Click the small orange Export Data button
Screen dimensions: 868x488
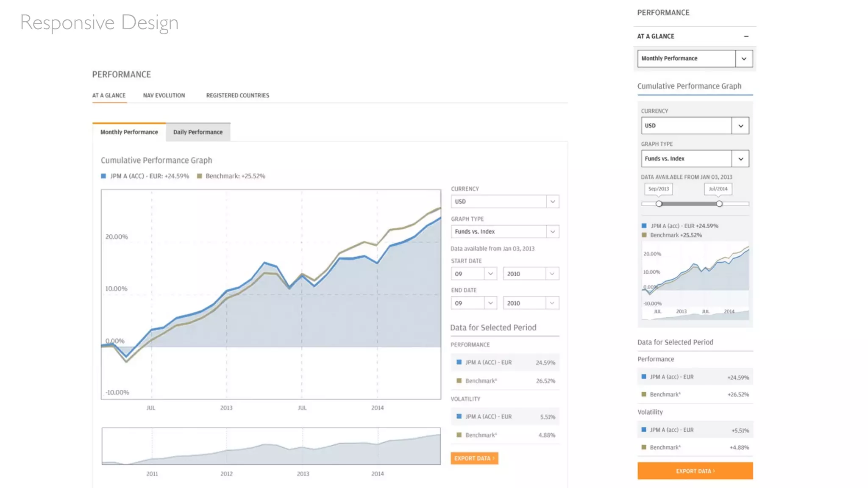pyautogui.click(x=474, y=458)
